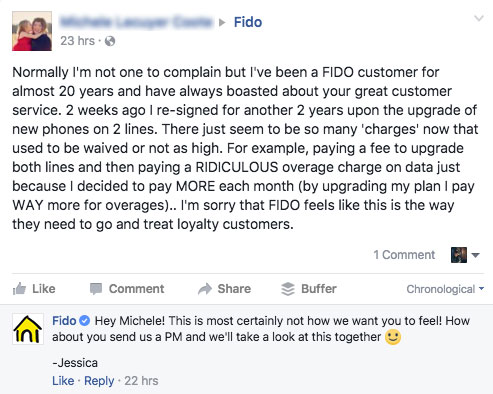The width and height of the screenshot is (493, 394).
Task: Click the Share arrow icon
Action: point(205,289)
